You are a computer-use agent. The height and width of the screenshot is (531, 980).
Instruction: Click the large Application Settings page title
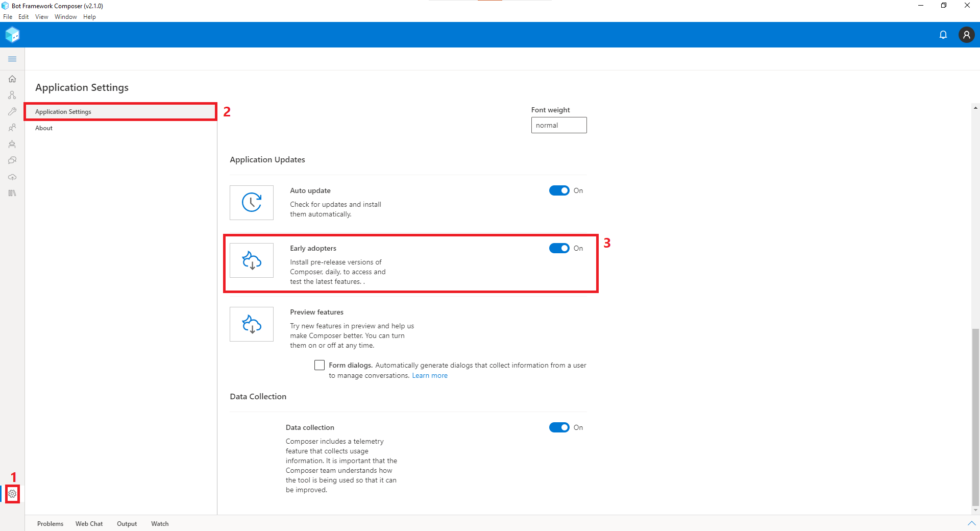coord(82,88)
